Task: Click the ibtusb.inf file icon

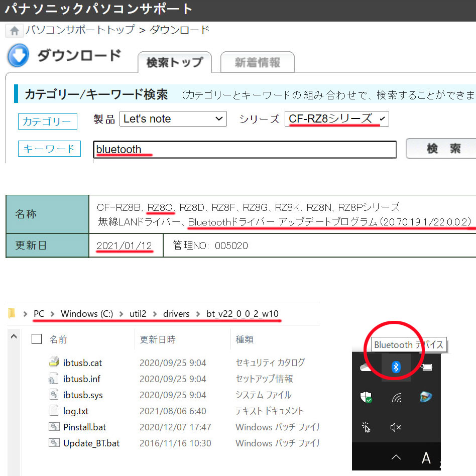Action: click(x=53, y=378)
